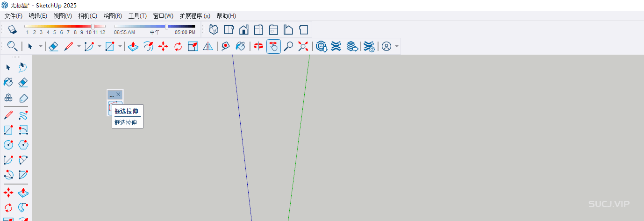Select the Polygon tool in sidebar
This screenshot has width=644, height=221.
click(23, 144)
